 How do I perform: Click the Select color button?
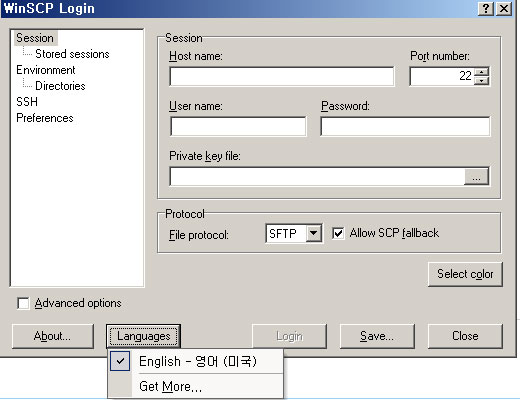465,274
